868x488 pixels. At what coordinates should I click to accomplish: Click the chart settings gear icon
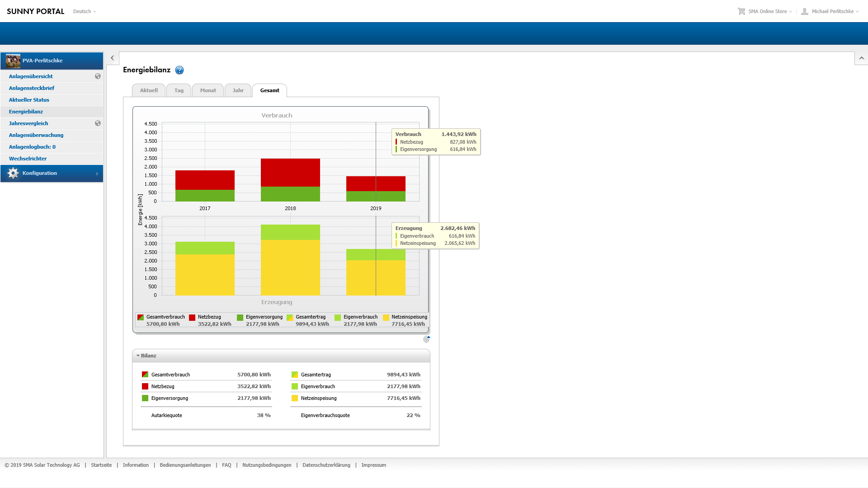[426, 339]
